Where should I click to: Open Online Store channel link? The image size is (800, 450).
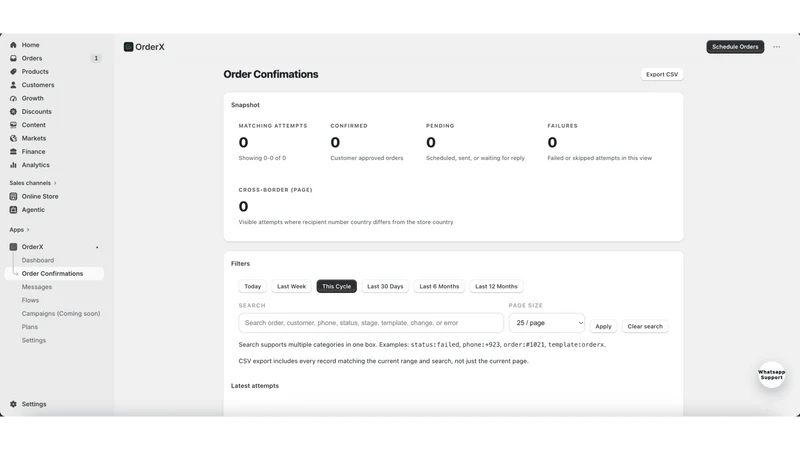tap(40, 196)
